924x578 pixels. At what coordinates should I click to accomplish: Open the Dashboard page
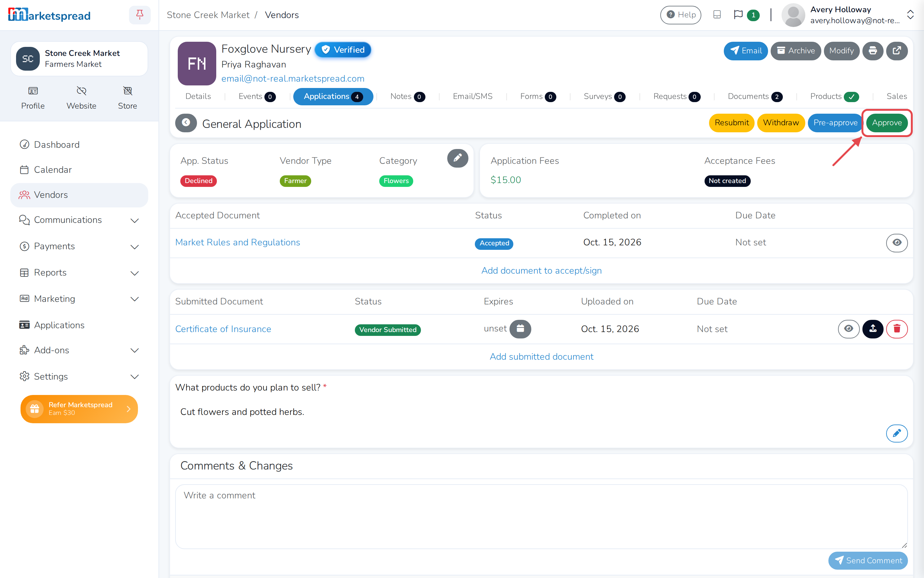[x=79, y=144]
